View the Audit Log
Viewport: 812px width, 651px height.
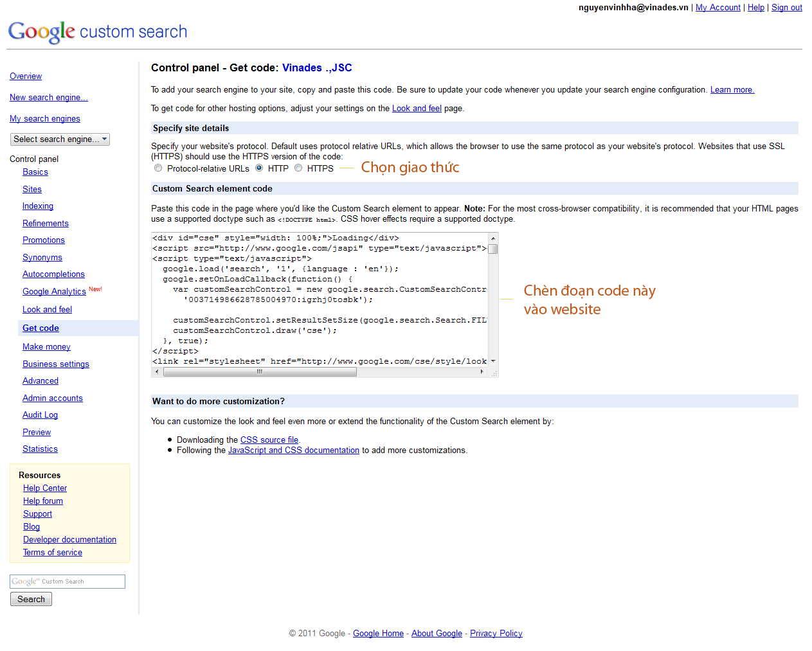coord(40,415)
